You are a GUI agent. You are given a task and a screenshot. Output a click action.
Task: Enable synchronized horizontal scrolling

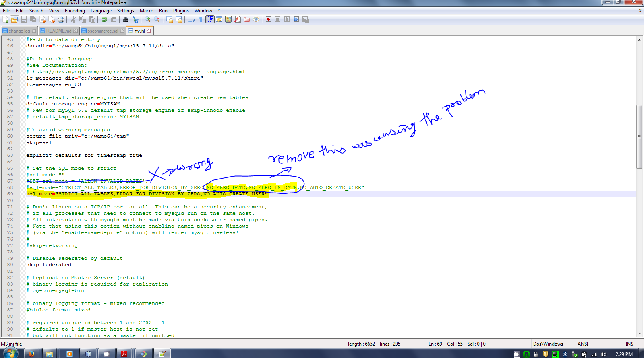[x=179, y=19]
